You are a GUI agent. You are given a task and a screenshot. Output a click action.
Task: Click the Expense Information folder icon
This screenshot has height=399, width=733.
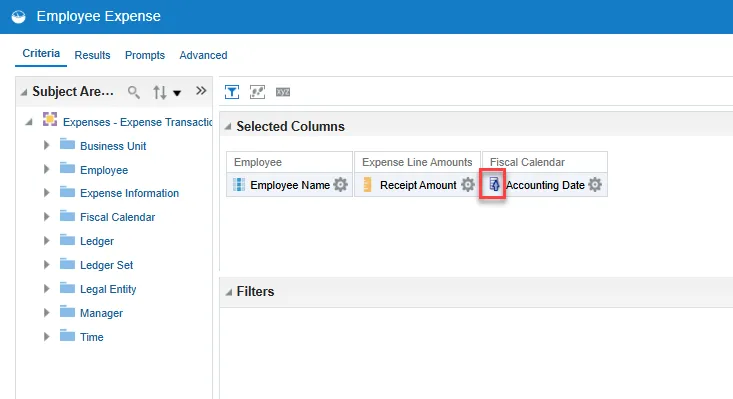[67, 192]
